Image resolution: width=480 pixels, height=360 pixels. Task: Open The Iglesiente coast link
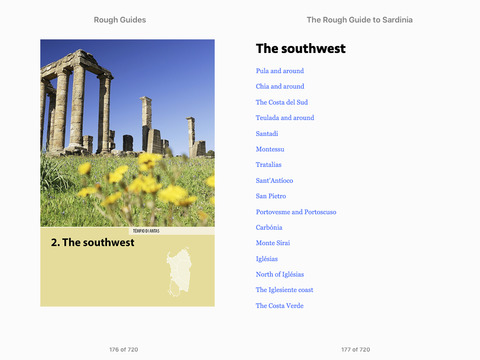(284, 290)
